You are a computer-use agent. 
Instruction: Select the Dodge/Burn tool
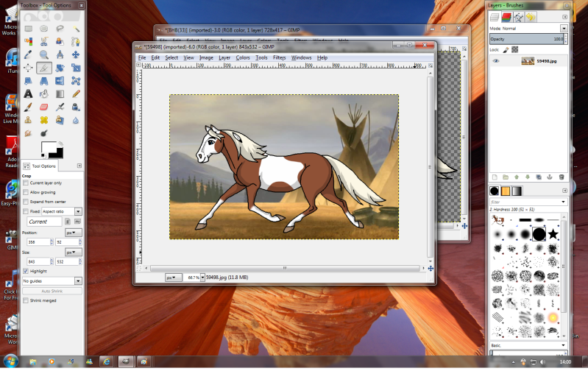click(x=44, y=133)
